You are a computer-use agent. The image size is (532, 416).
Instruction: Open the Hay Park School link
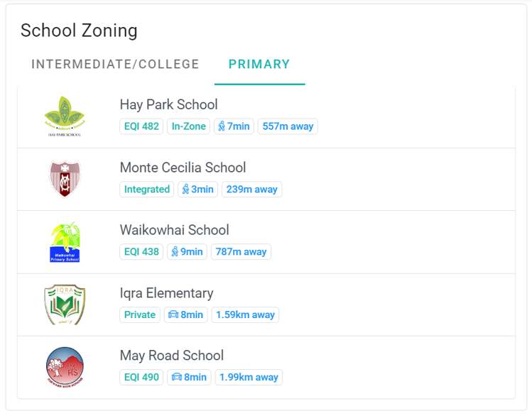(x=168, y=105)
